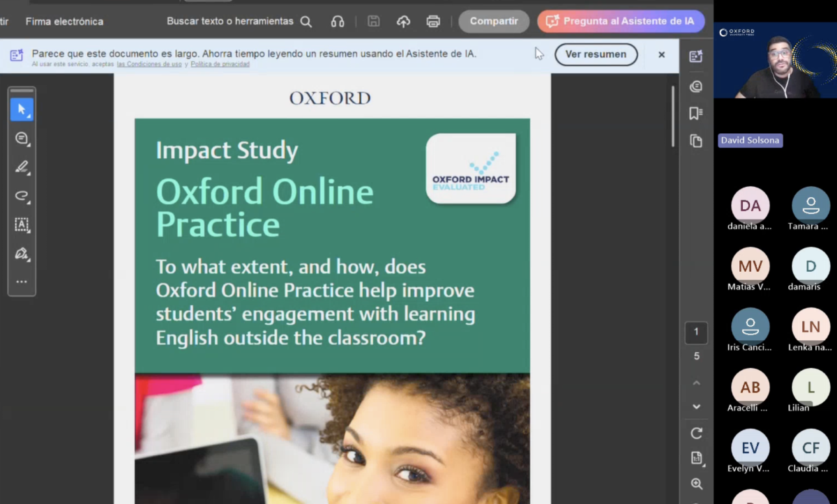Select participant avatar CF Claudia
Screen dimensions: 837x504
[811, 448]
